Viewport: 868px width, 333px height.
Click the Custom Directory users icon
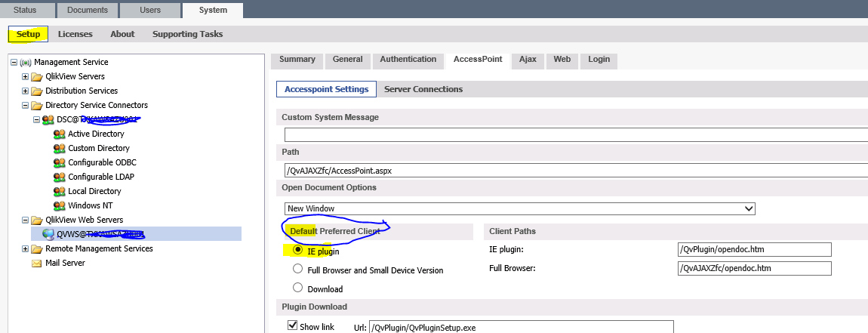pos(60,149)
